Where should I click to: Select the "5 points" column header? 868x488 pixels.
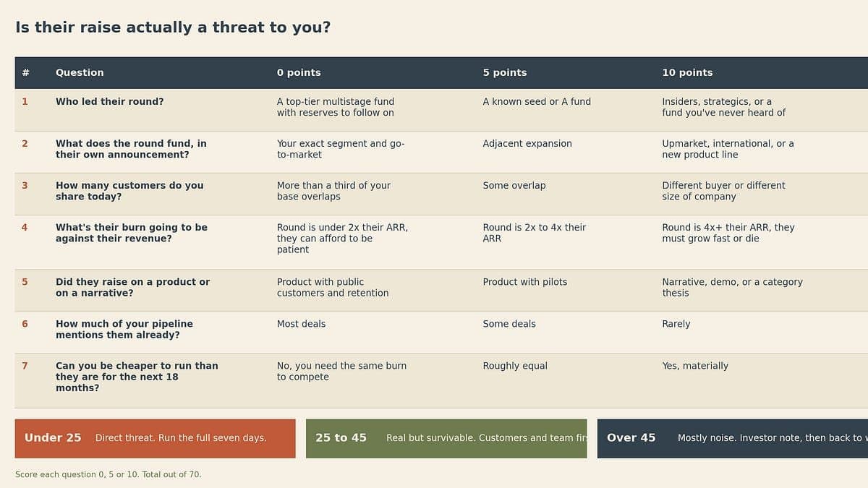[x=505, y=73]
